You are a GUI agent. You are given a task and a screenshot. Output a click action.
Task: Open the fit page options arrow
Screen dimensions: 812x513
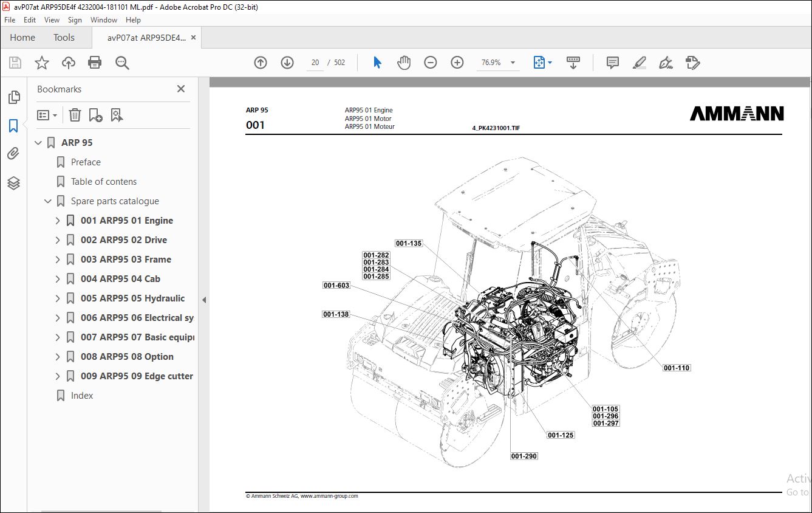pos(550,63)
